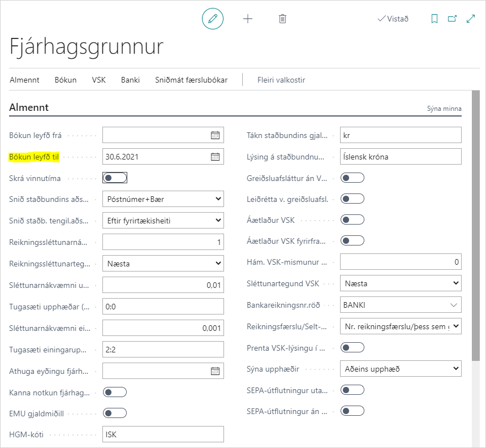The height and width of the screenshot is (448, 486).
Task: Open calendar for Bókun leyfð til
Action: coord(215,157)
